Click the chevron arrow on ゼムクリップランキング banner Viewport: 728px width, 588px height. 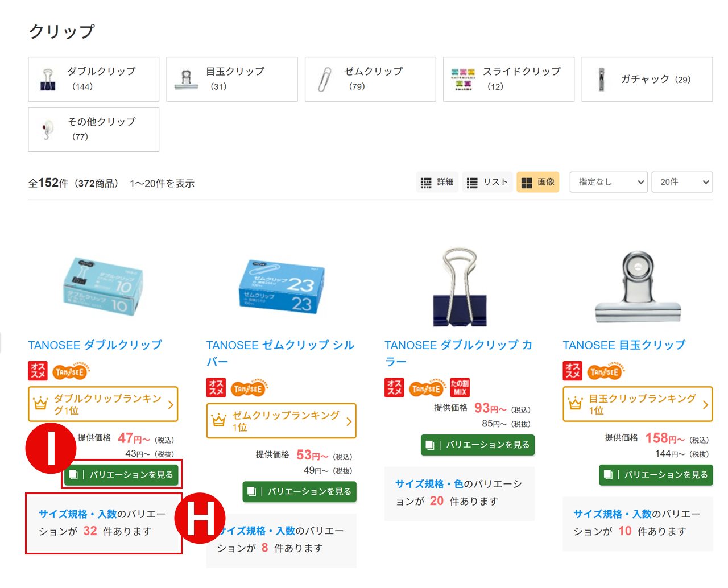[x=349, y=421]
